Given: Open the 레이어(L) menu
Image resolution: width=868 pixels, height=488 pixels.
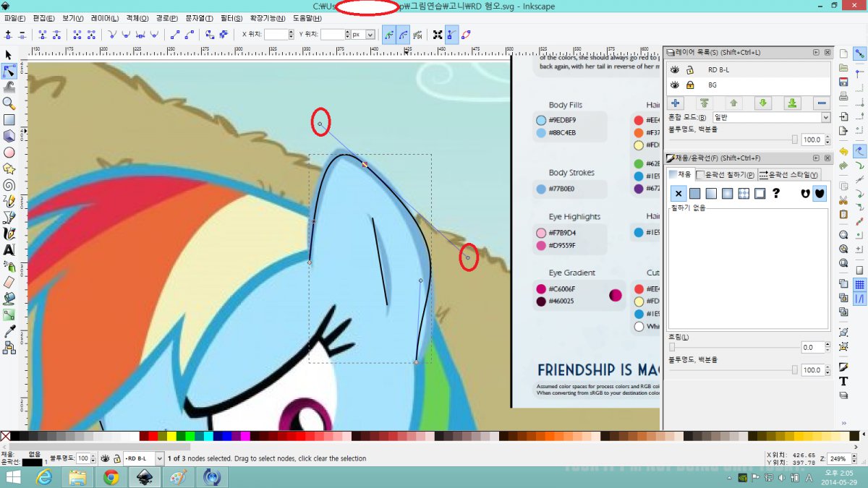Looking at the screenshot, I should tap(106, 18).
